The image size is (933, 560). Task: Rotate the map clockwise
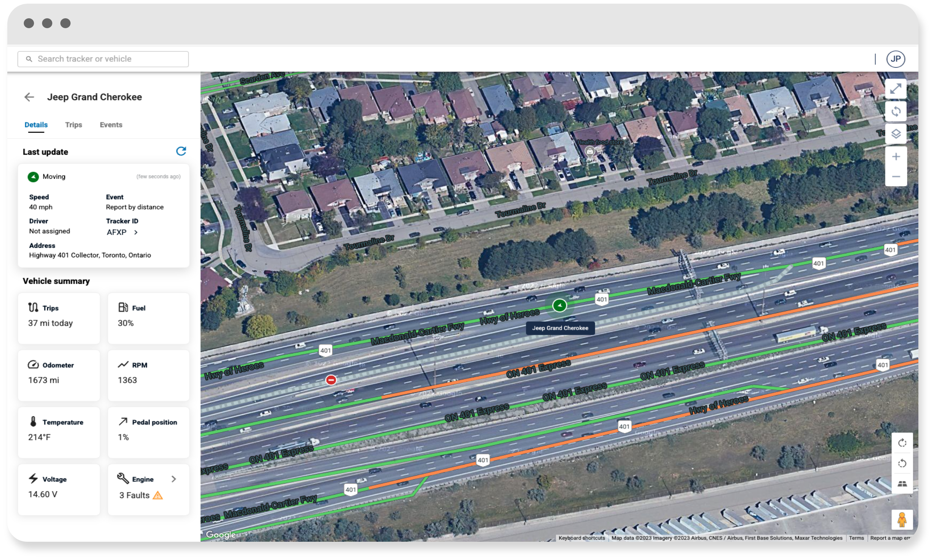[x=902, y=443]
